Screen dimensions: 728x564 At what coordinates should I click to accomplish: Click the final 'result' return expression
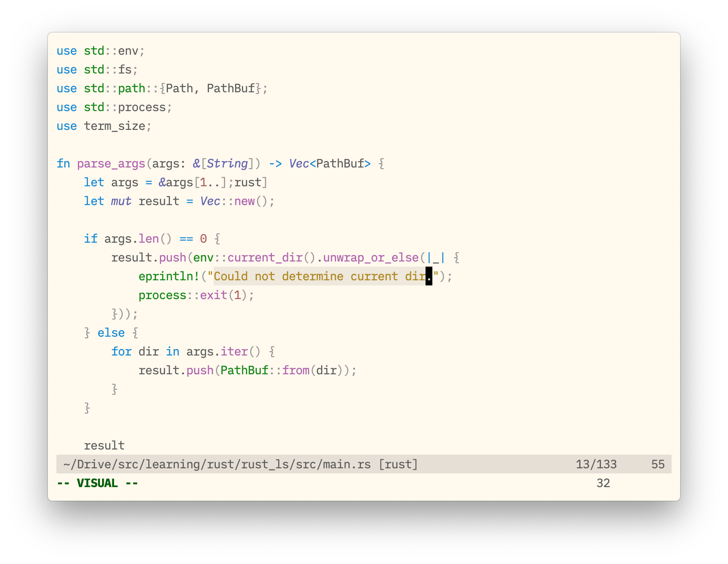click(104, 446)
